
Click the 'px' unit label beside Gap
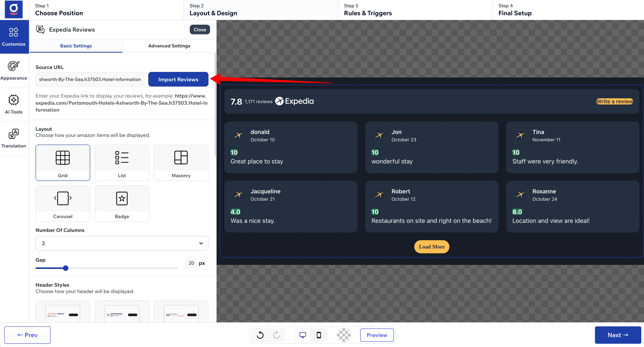coord(202,263)
